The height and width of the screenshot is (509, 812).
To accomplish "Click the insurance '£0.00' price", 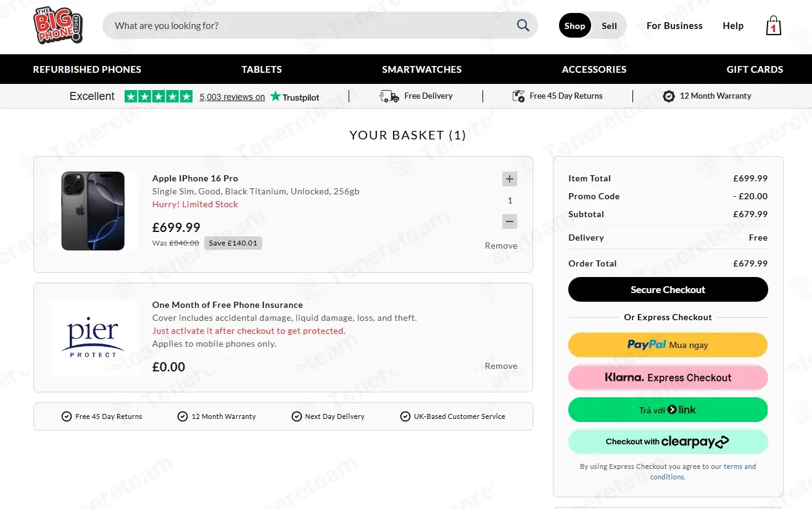I will pos(168,367).
